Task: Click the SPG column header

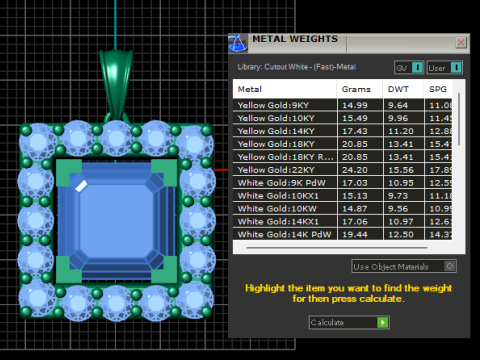Action: [x=438, y=89]
